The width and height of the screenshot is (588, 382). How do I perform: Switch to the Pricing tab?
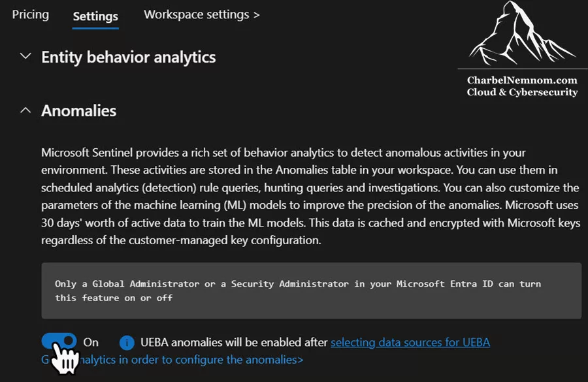[30, 14]
